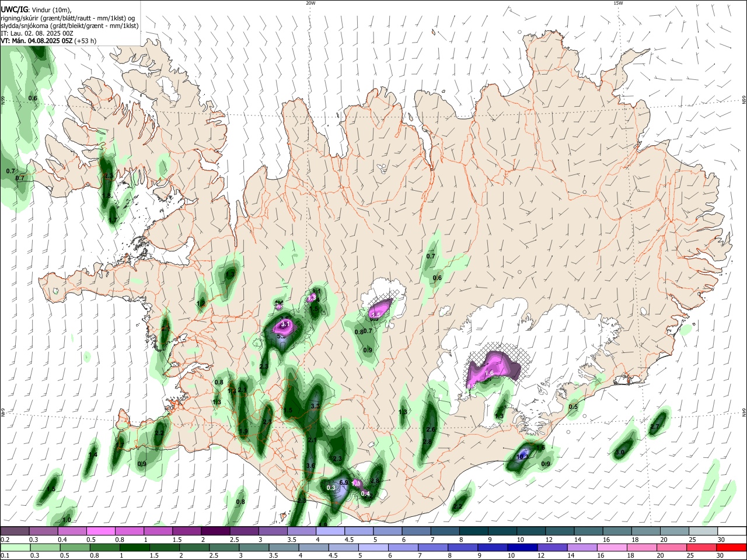Click the UWC/IG title text

click(14, 10)
